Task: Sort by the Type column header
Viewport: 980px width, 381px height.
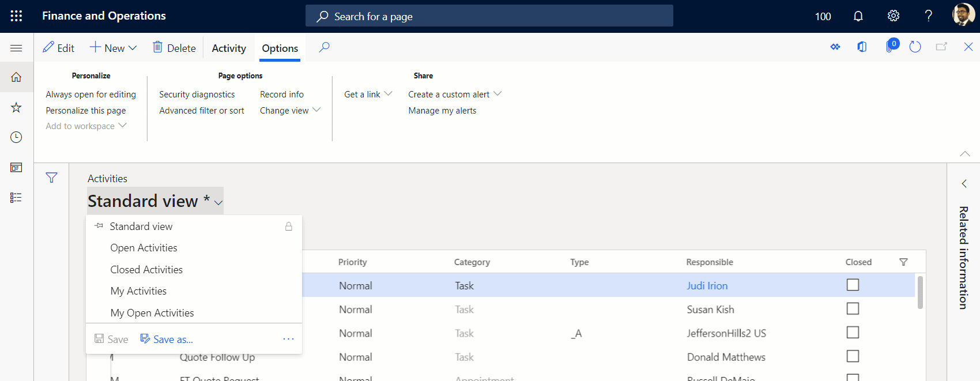Action: click(x=580, y=262)
